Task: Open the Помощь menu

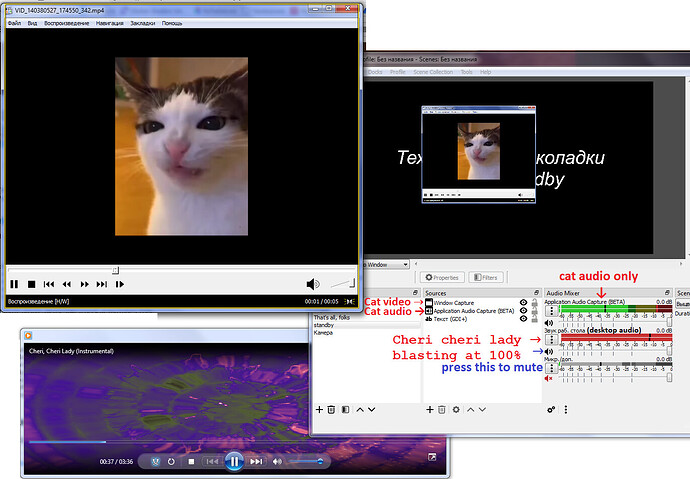Action: (172, 23)
